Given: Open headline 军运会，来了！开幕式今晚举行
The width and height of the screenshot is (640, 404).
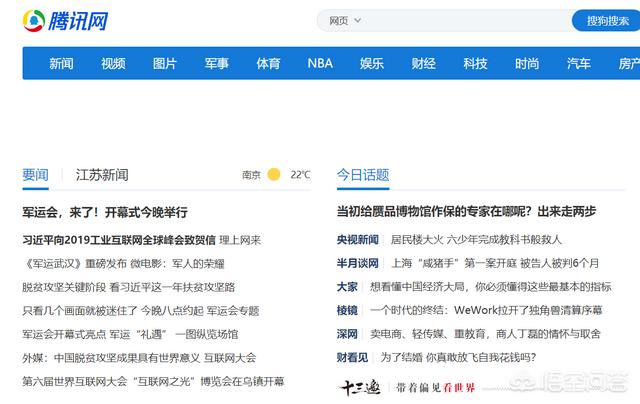Looking at the screenshot, I should click(105, 212).
